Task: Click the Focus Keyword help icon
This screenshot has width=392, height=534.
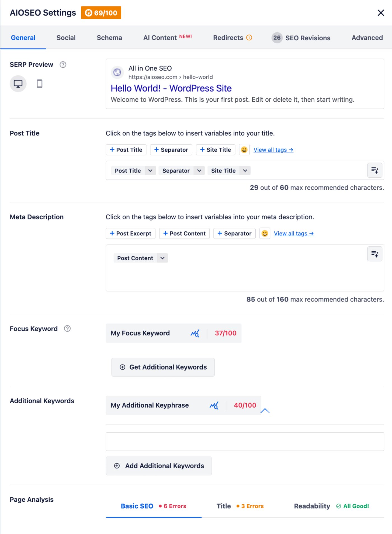Action: point(67,329)
